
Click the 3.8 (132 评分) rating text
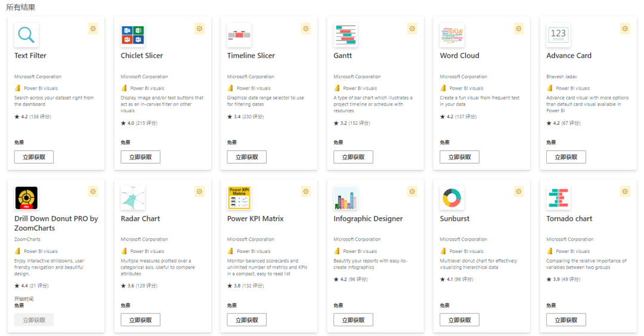(x=246, y=286)
